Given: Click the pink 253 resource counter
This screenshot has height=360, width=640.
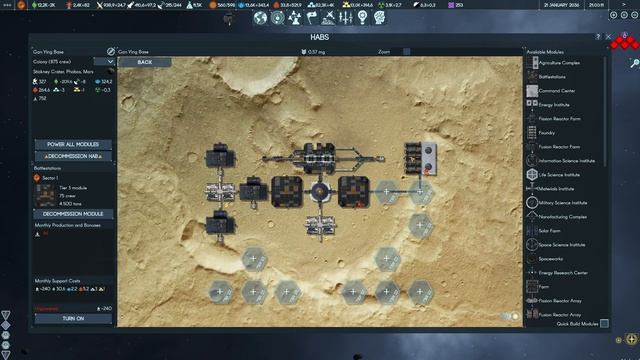Looking at the screenshot, I should click(x=456, y=5).
